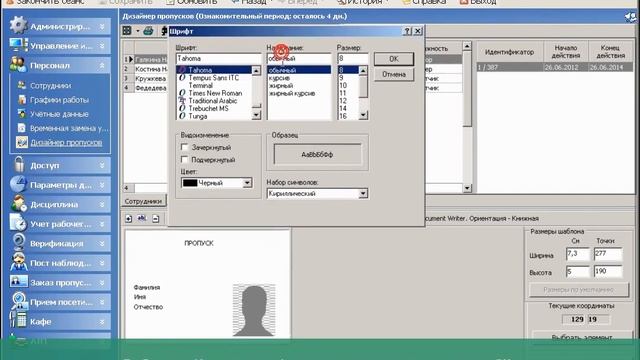Click the add element icon above template
This screenshot has width=640, height=360.
click(129, 219)
